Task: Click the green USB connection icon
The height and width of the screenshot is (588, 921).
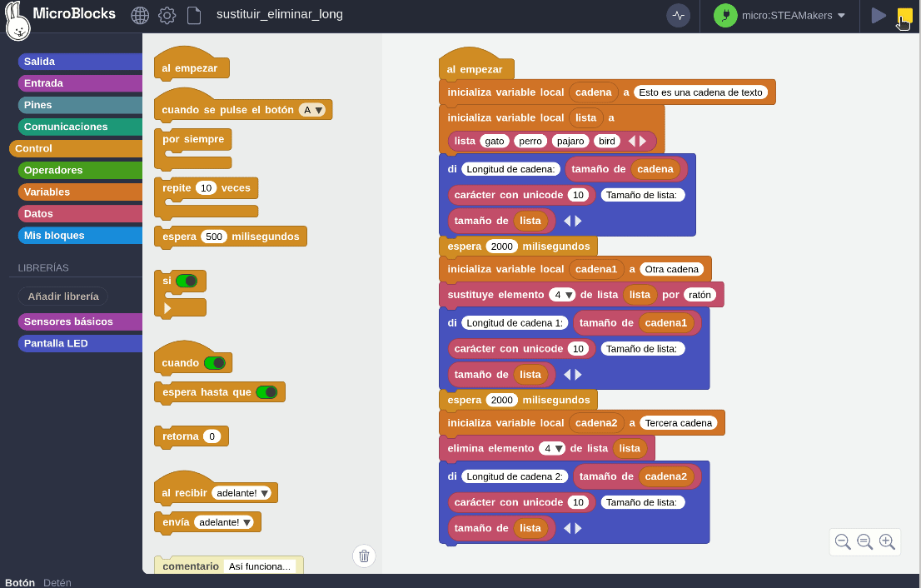Action: (x=725, y=16)
